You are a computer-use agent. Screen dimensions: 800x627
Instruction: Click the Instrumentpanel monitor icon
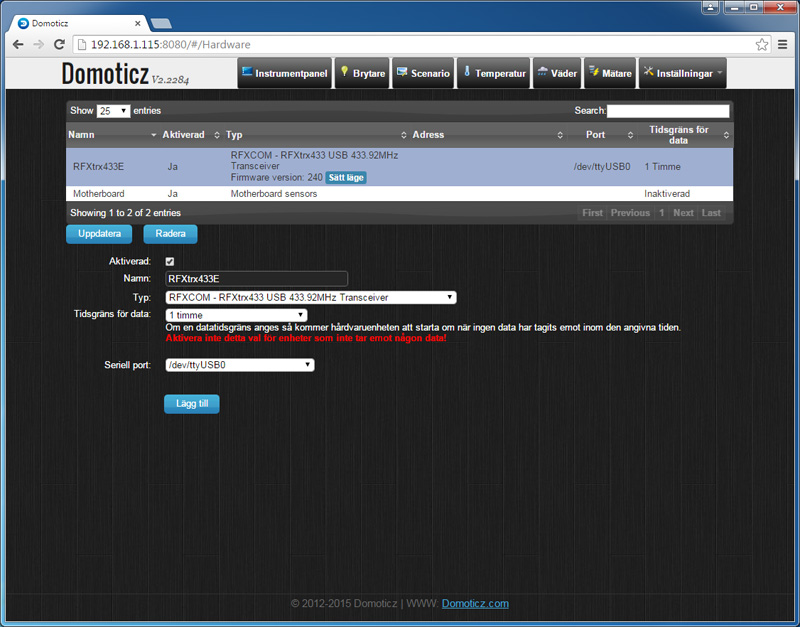point(247,72)
